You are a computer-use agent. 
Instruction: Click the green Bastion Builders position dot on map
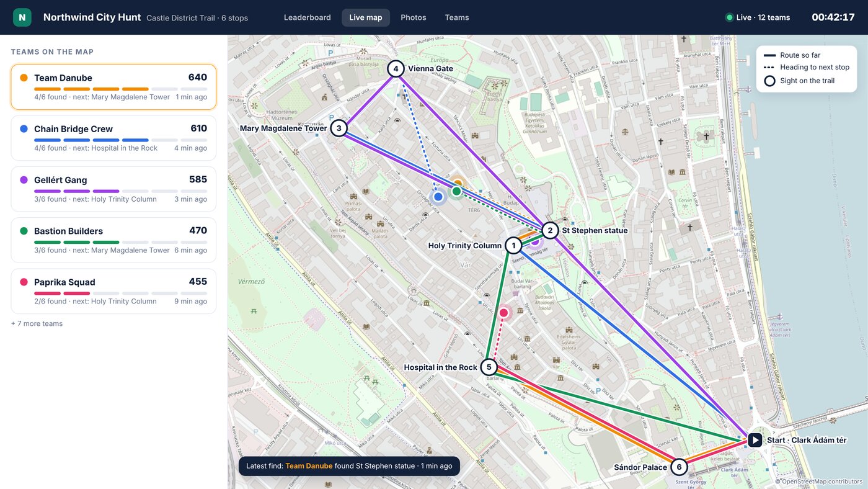(456, 191)
